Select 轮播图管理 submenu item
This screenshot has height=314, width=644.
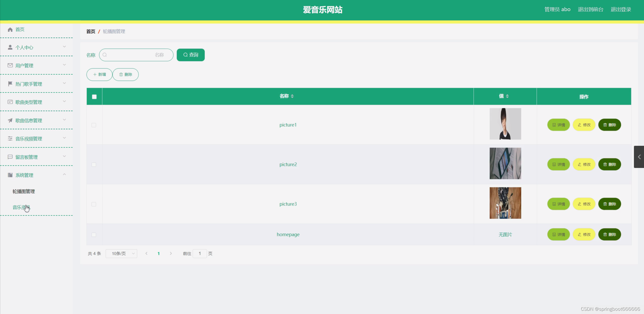pyautogui.click(x=24, y=191)
